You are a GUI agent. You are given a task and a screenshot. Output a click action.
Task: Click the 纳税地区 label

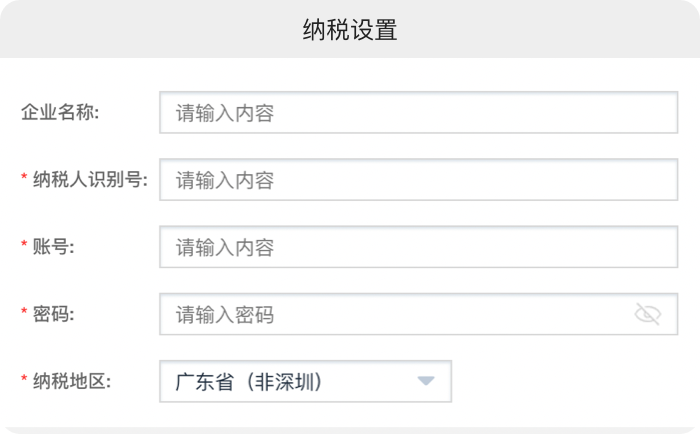pos(72,381)
